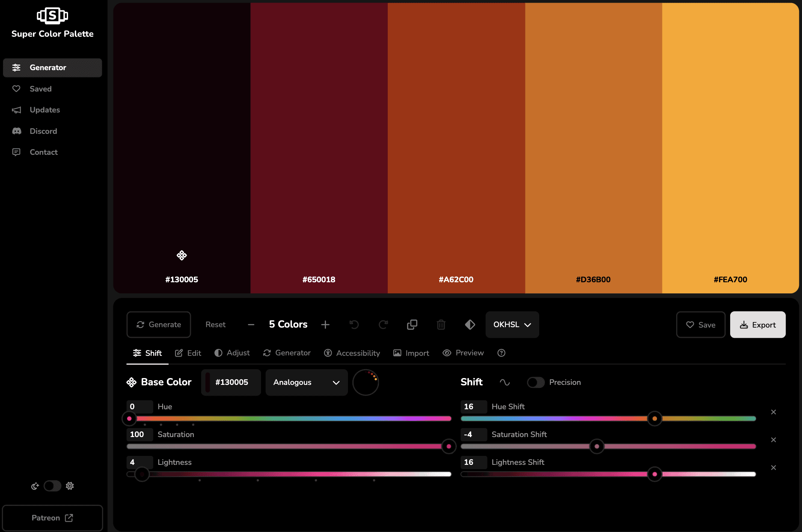802x532 pixels.
Task: Click the help question mark icon
Action: tap(502, 353)
